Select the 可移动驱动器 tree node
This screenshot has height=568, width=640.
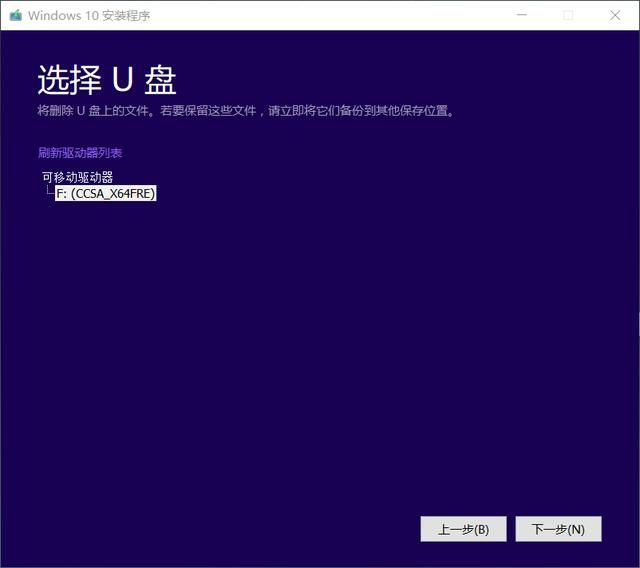tap(78, 177)
